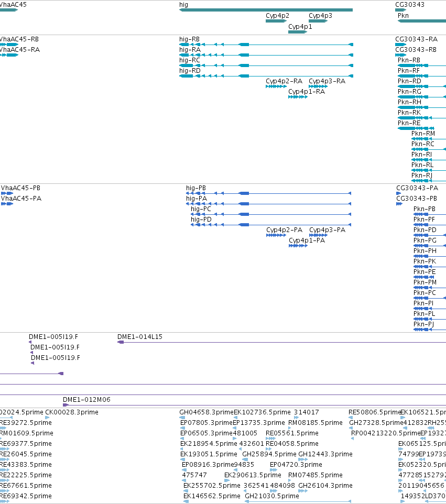Click the hig-PD protein feature
This screenshot has width=446, height=504.
click(271, 225)
